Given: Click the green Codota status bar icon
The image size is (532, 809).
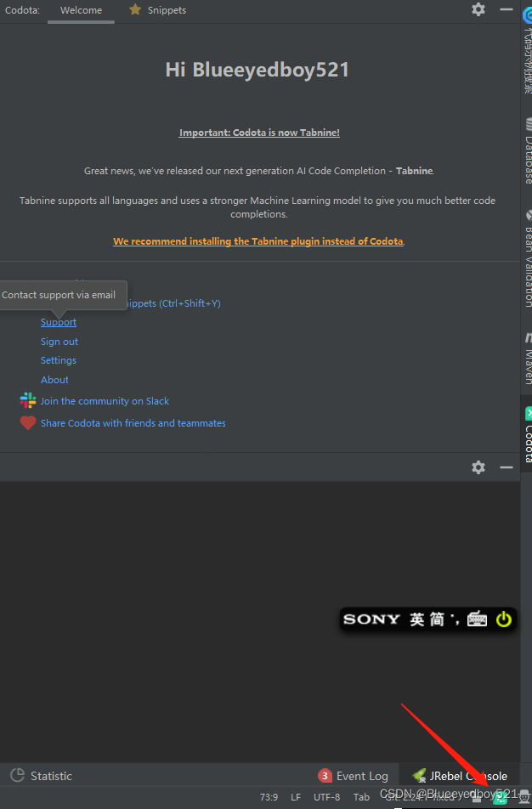Looking at the screenshot, I should (x=500, y=798).
